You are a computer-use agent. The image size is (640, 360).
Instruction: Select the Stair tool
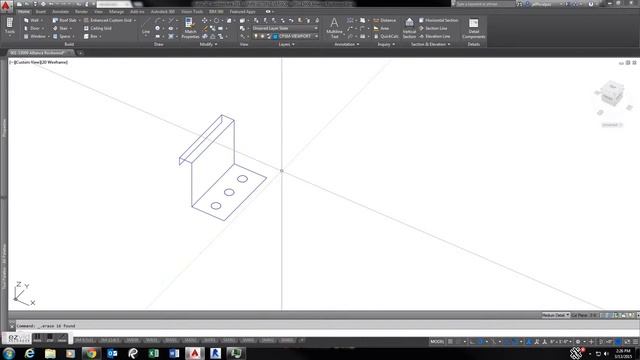pyautogui.click(x=60, y=28)
